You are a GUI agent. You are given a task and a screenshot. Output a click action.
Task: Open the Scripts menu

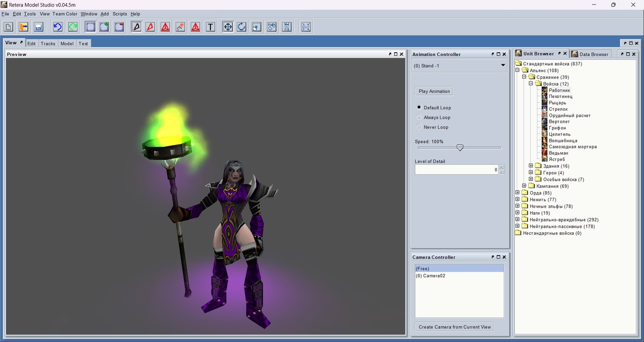coord(120,14)
